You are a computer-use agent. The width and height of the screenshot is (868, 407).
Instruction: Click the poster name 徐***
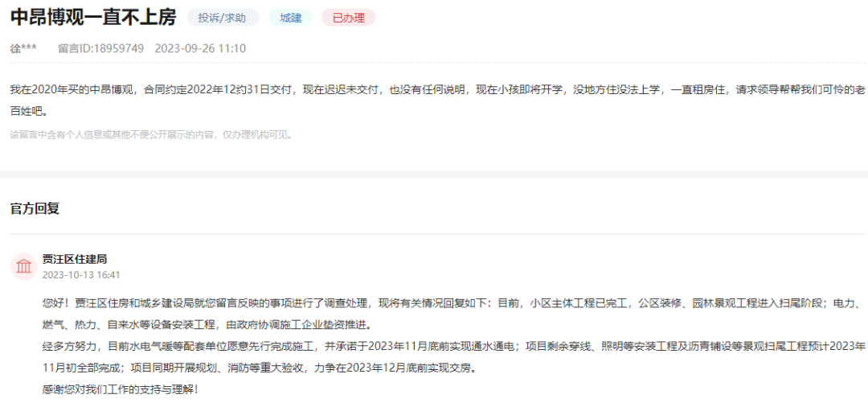click(x=23, y=48)
